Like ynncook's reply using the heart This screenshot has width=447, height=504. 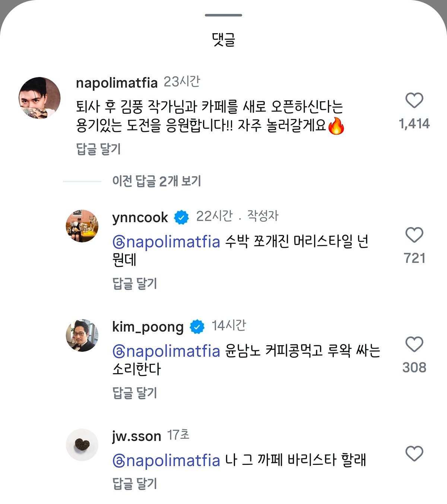[414, 235]
